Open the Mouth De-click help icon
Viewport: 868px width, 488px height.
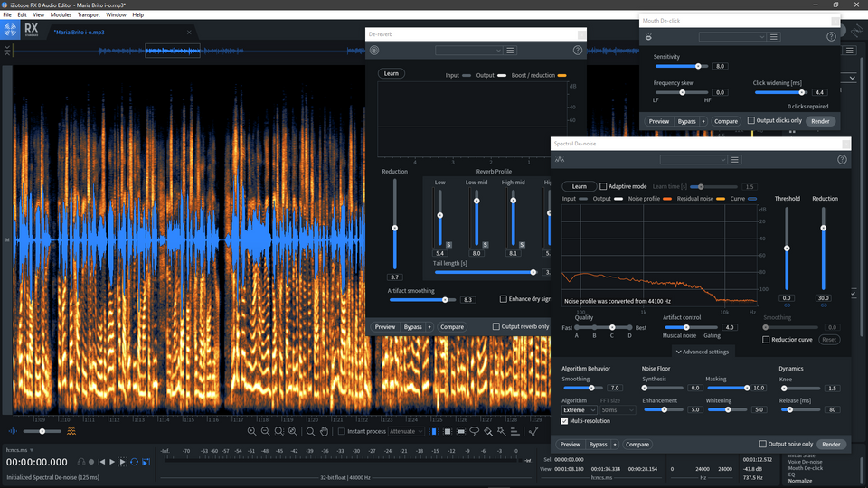point(831,37)
